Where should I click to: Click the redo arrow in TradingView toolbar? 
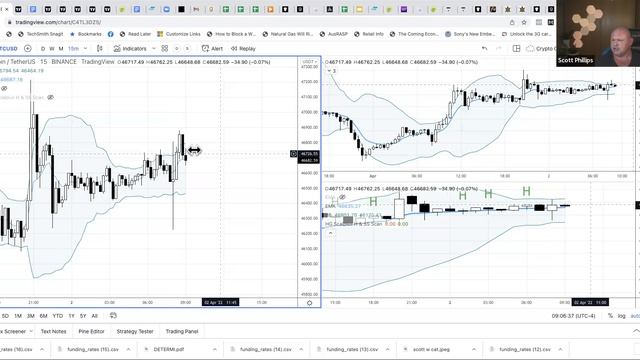click(498, 49)
